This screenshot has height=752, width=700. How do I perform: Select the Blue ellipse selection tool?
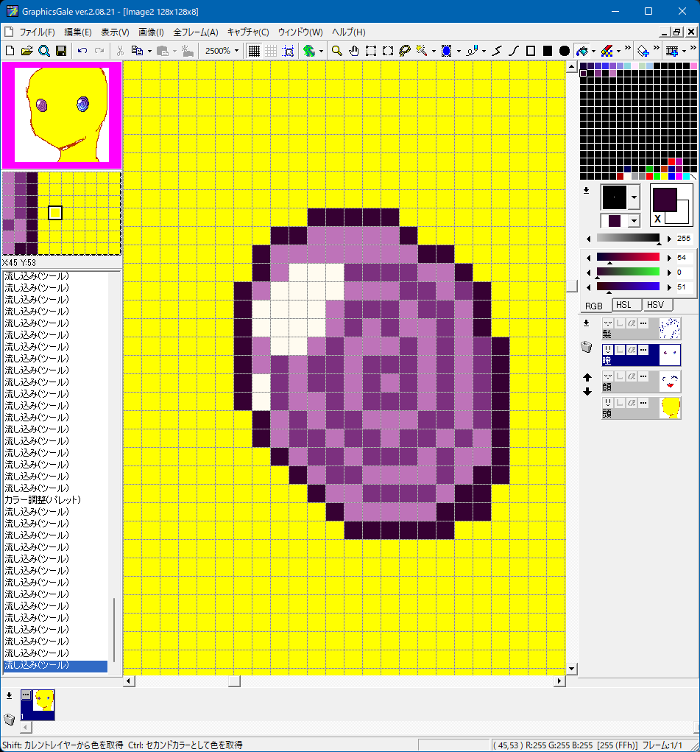[x=447, y=51]
